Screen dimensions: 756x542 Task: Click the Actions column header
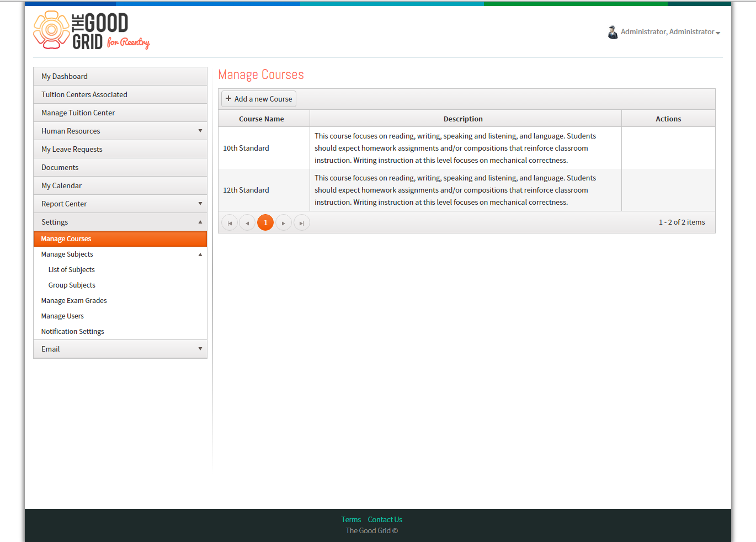(x=668, y=119)
